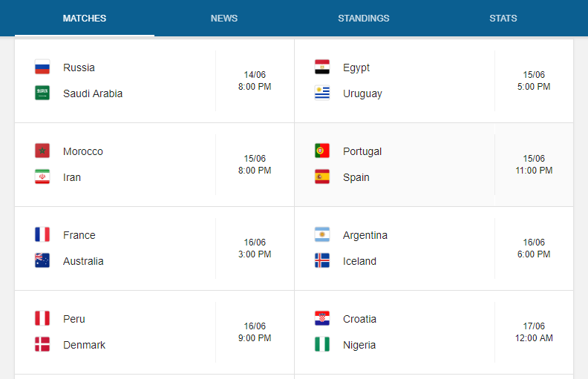The image size is (588, 379).
Task: Click the Denmark flag icon
Action: click(42, 345)
